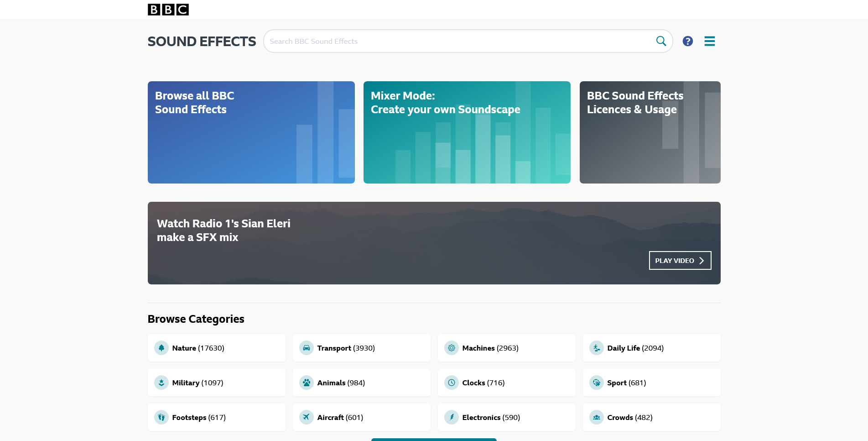The image size is (868, 441).
Task: Click the Clocks clock icon
Action: tap(452, 383)
